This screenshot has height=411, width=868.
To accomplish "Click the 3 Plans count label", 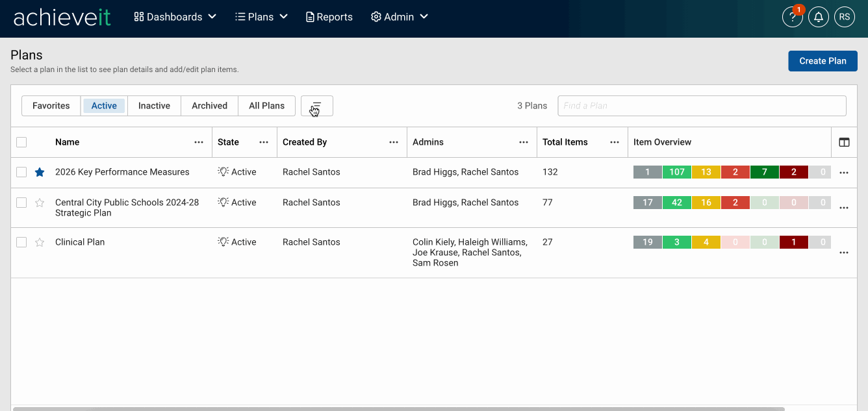I will click(x=532, y=106).
